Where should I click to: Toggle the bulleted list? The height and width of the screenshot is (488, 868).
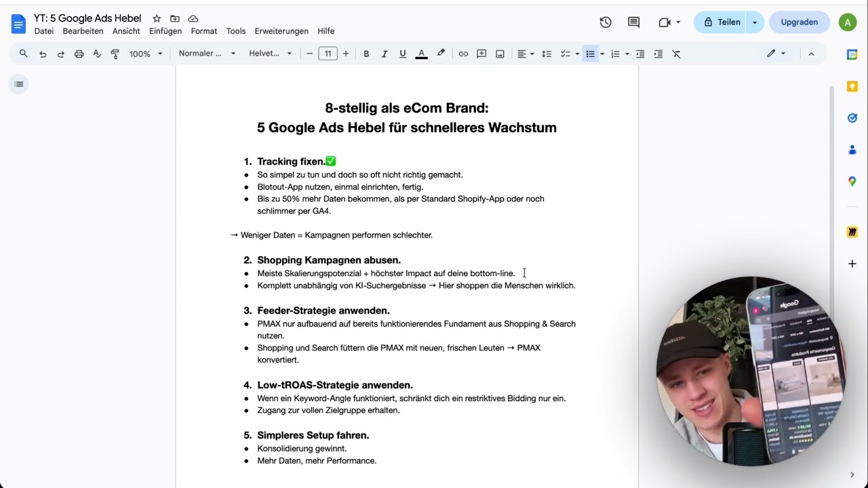pyautogui.click(x=590, y=54)
